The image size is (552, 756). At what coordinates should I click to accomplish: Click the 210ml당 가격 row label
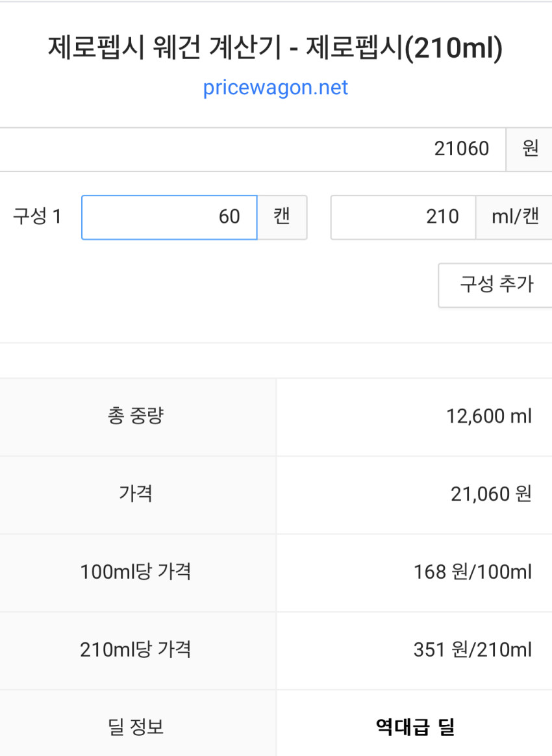click(136, 650)
